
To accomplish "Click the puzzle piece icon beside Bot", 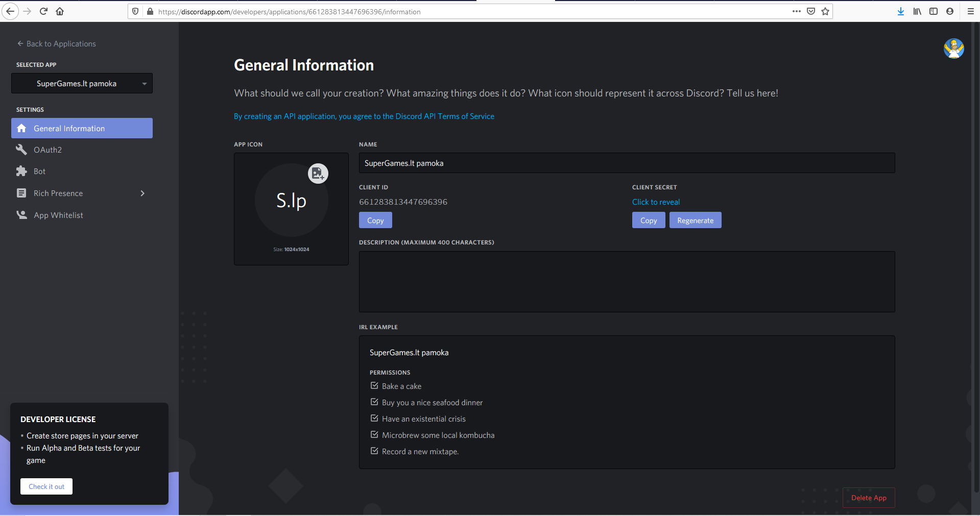I will (x=21, y=171).
